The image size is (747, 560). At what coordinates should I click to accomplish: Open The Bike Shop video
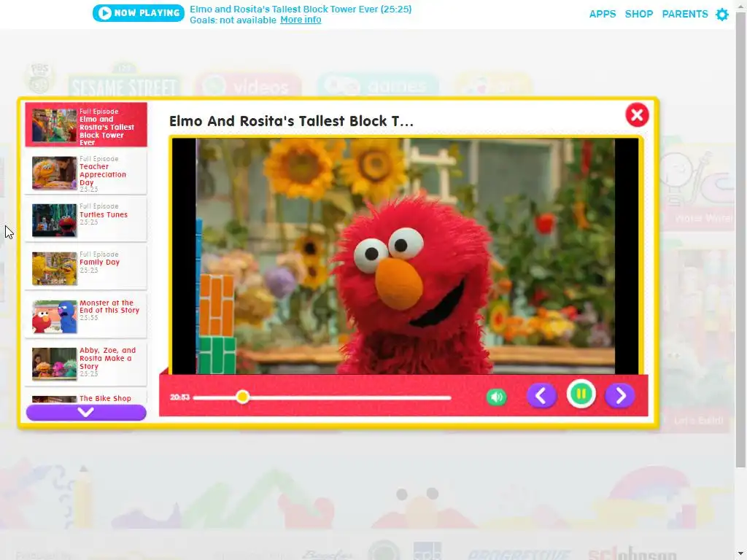tap(86, 397)
